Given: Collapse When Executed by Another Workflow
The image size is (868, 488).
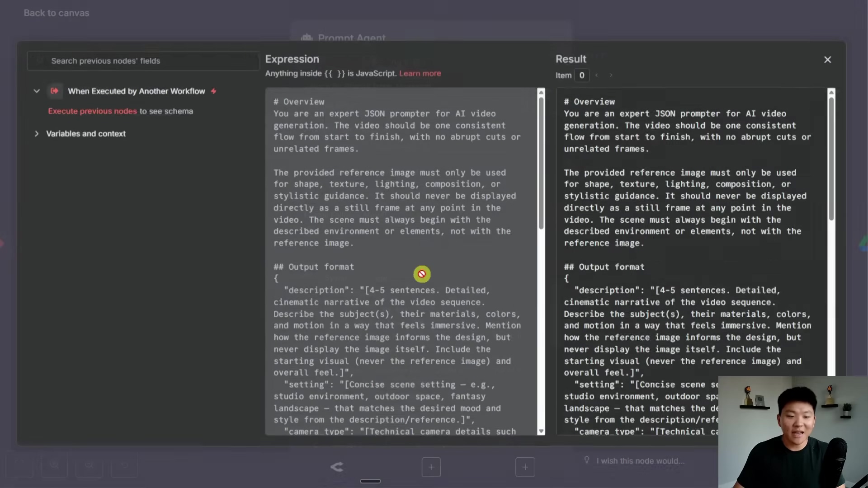Looking at the screenshot, I should 37,91.
